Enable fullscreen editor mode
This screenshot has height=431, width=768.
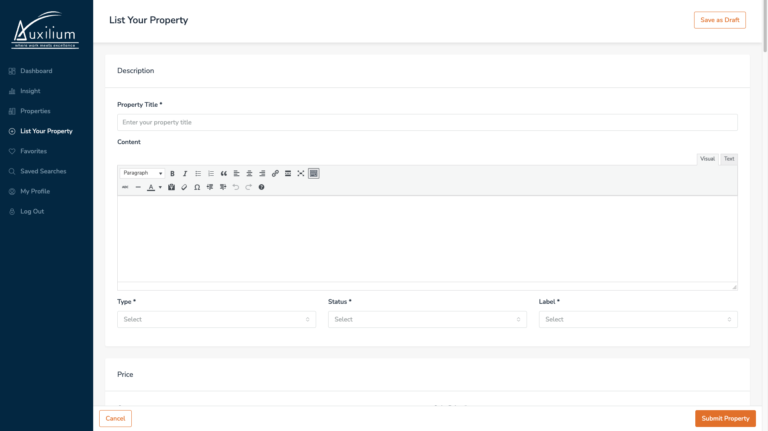click(301, 173)
